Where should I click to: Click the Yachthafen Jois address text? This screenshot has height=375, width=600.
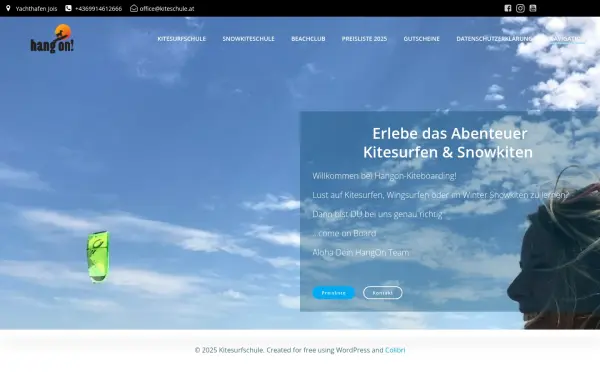[36, 8]
